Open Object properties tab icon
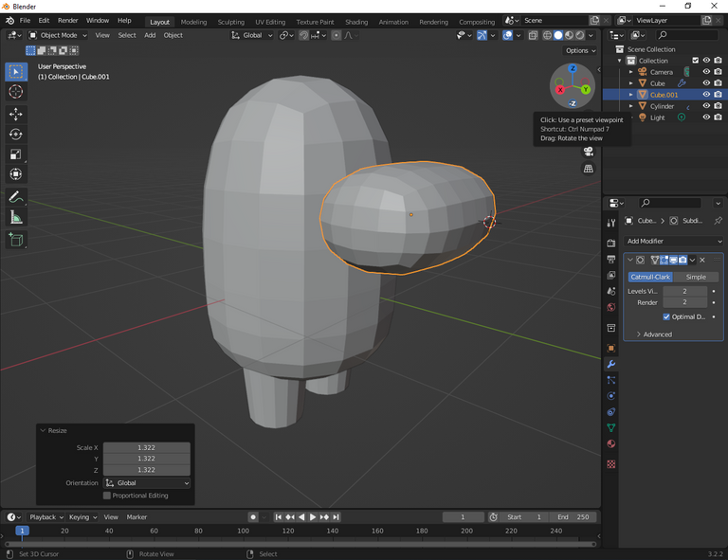This screenshot has height=560, width=728. pos(611,348)
